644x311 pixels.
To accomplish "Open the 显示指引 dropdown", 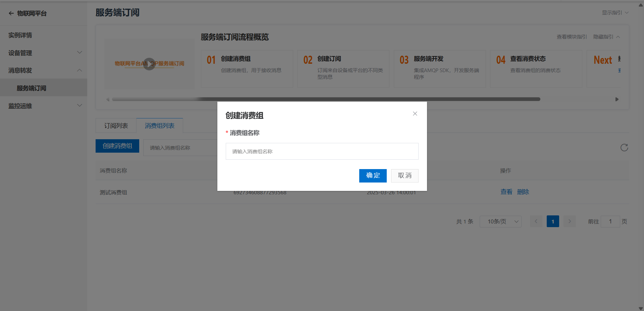I will tap(615, 13).
